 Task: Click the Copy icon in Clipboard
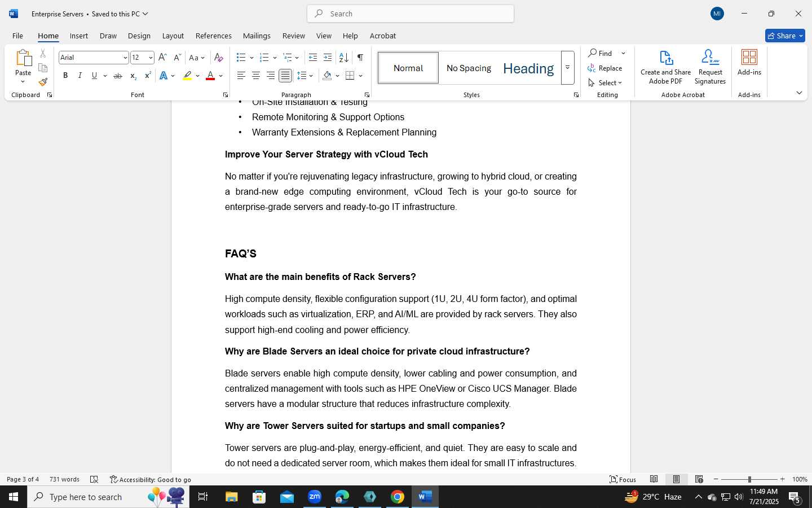[43, 68]
